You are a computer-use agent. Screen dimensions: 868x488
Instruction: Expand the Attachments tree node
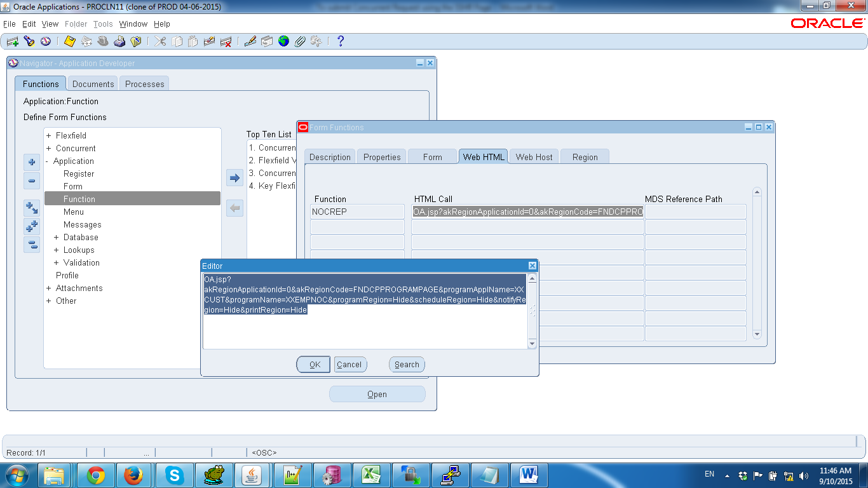[49, 288]
